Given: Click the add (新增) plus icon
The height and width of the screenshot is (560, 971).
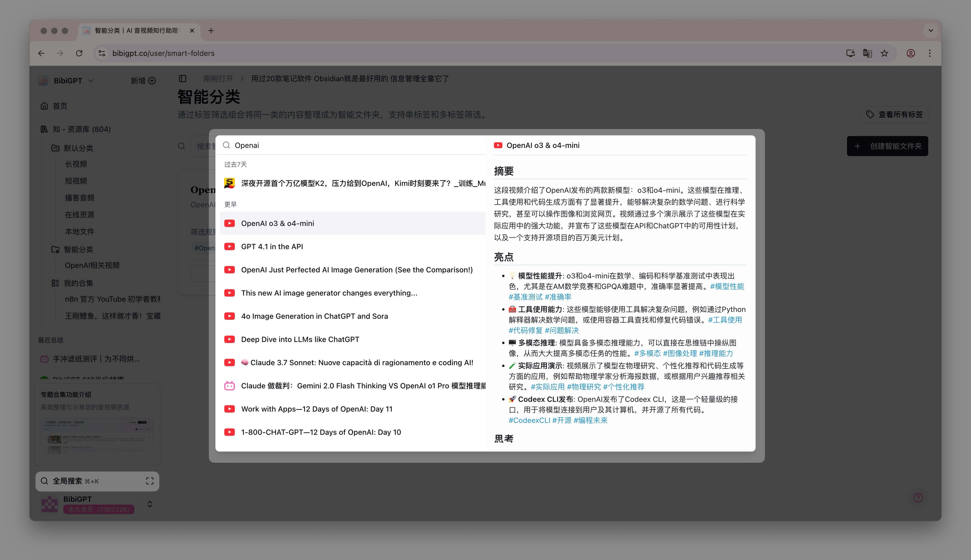Looking at the screenshot, I should (x=153, y=81).
